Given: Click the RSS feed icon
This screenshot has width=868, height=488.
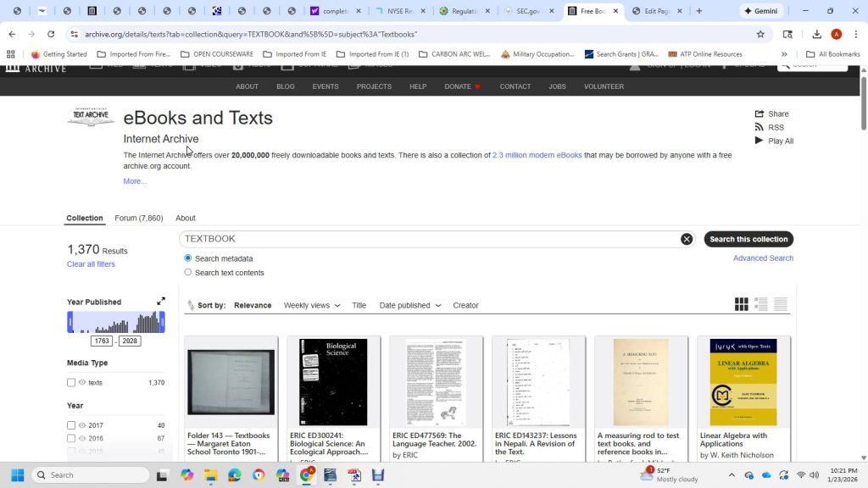Looking at the screenshot, I should click(759, 127).
